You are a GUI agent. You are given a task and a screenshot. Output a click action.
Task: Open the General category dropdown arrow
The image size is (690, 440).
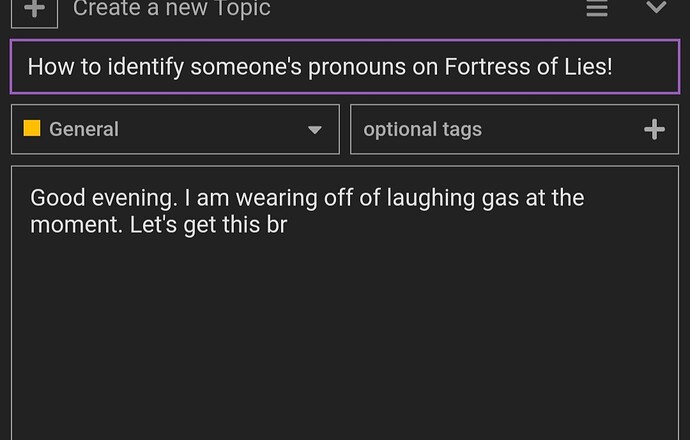point(315,130)
